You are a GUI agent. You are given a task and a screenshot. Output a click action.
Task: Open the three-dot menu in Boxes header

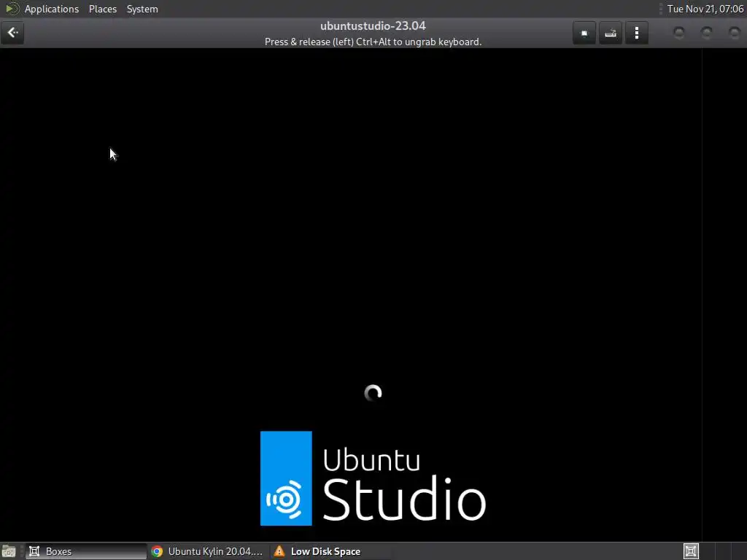coord(636,33)
